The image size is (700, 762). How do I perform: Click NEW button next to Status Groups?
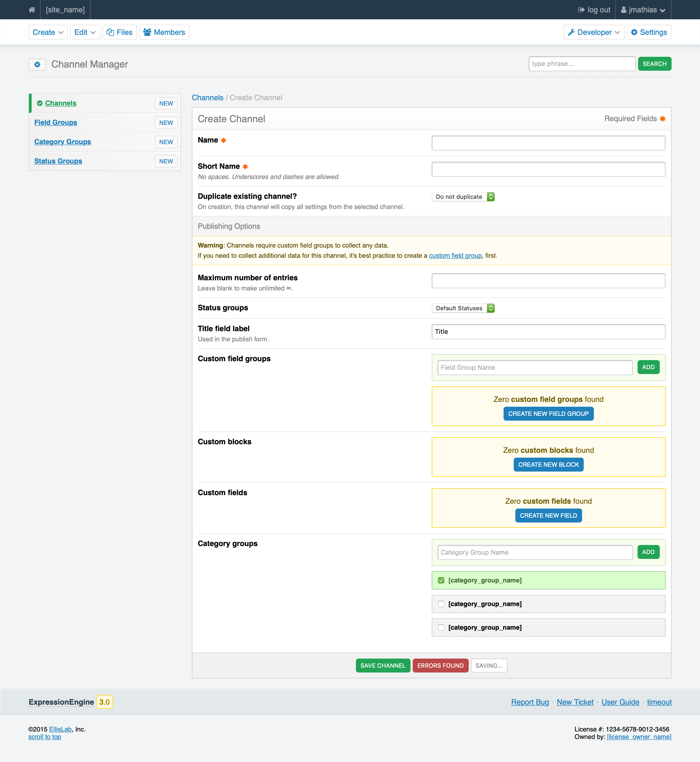(166, 161)
